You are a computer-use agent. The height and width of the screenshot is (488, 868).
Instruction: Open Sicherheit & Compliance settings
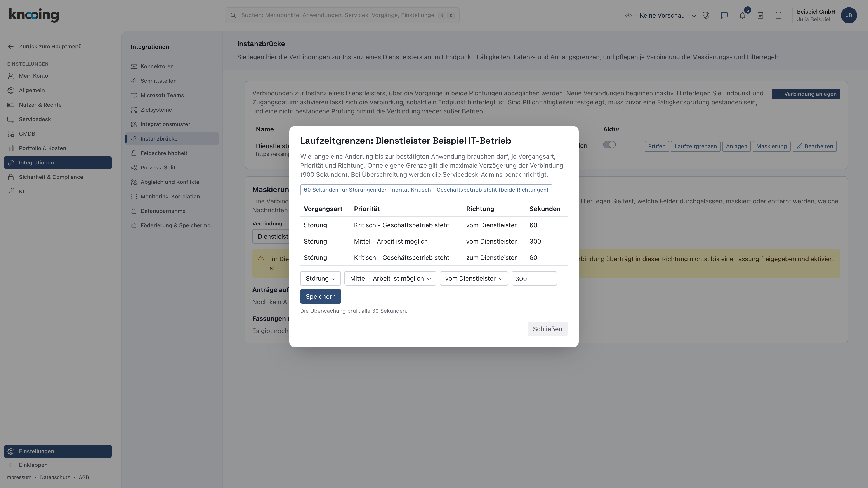(x=58, y=177)
